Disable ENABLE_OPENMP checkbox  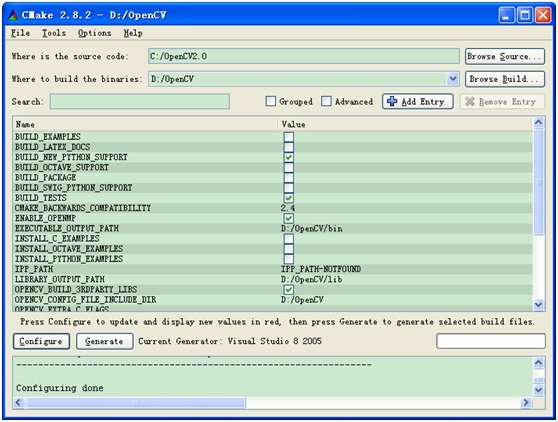coord(289,218)
